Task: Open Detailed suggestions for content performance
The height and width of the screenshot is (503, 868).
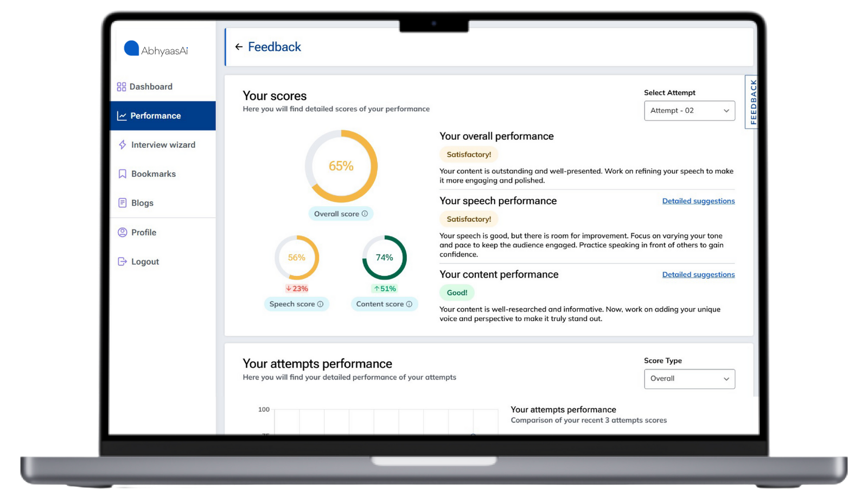Action: (698, 275)
